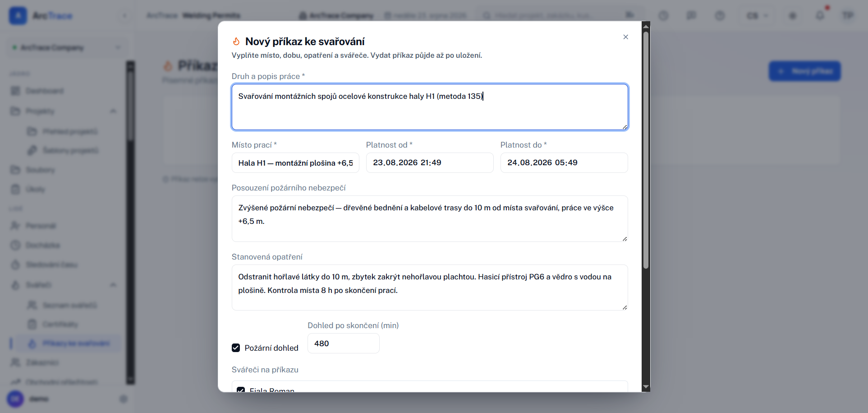Collapse the Svářeči section in the sidebar
Viewport: 868px width, 413px height.
click(x=113, y=285)
